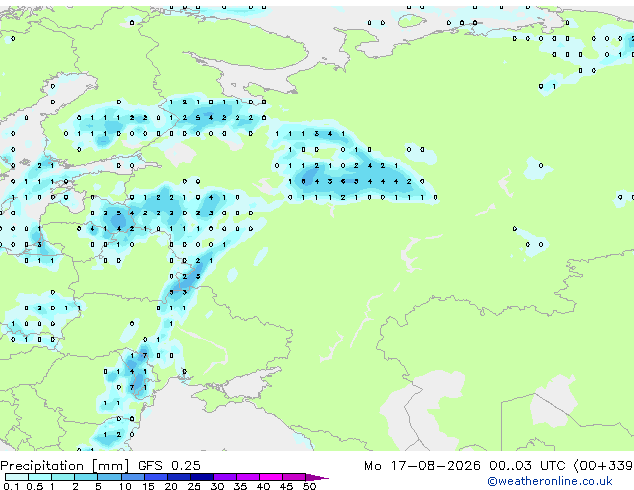The height and width of the screenshot is (490, 634).
Task: Click the legend label '0.5'
Action: coord(35,486)
